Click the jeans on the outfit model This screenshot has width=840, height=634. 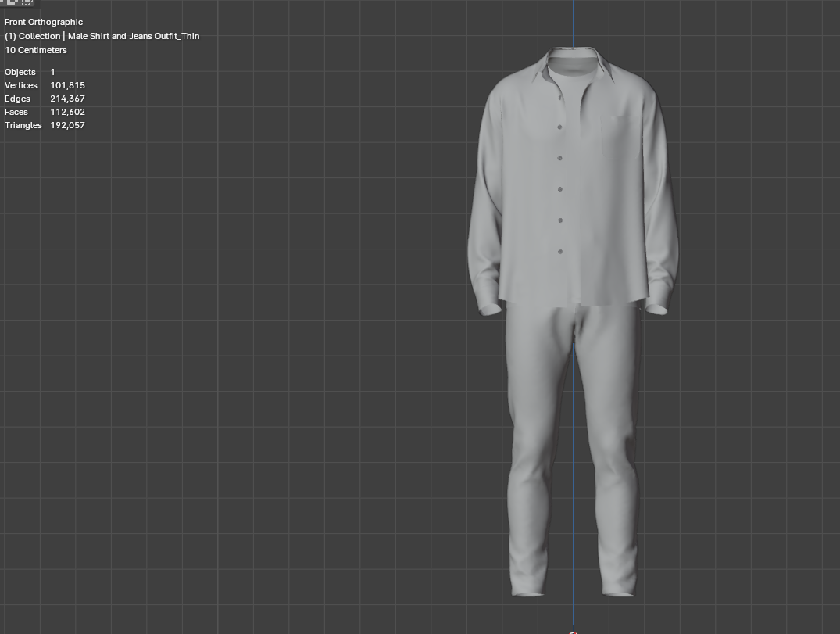coord(572,450)
